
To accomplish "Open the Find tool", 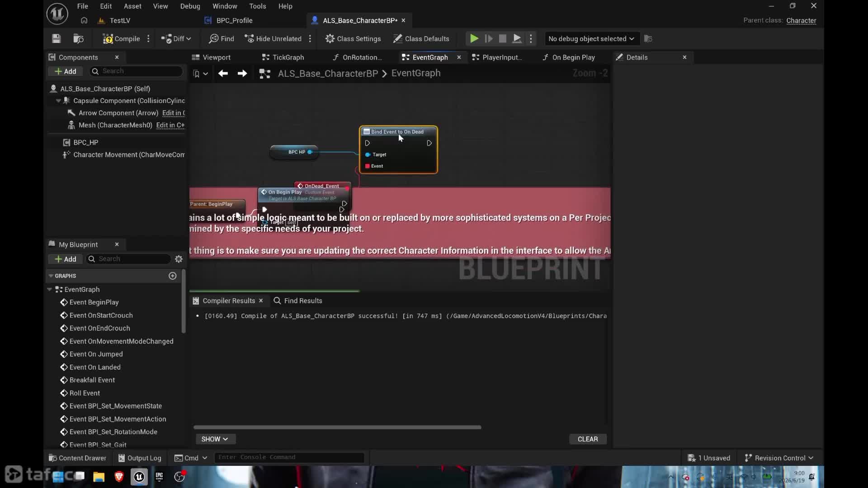I will (222, 39).
